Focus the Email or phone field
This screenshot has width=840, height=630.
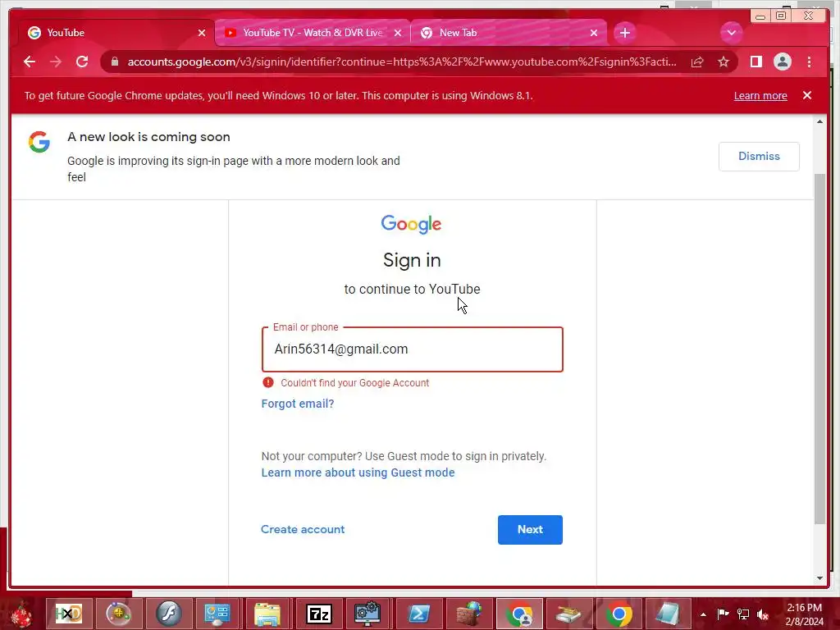pos(412,349)
